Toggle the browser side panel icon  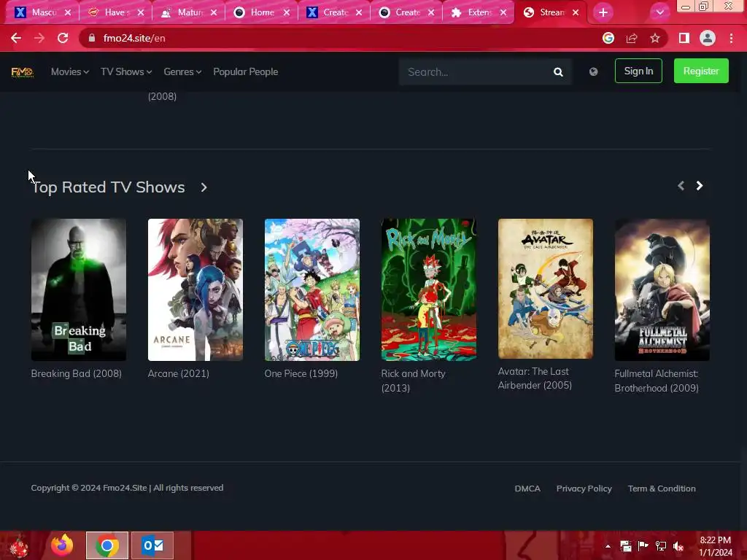click(x=684, y=38)
